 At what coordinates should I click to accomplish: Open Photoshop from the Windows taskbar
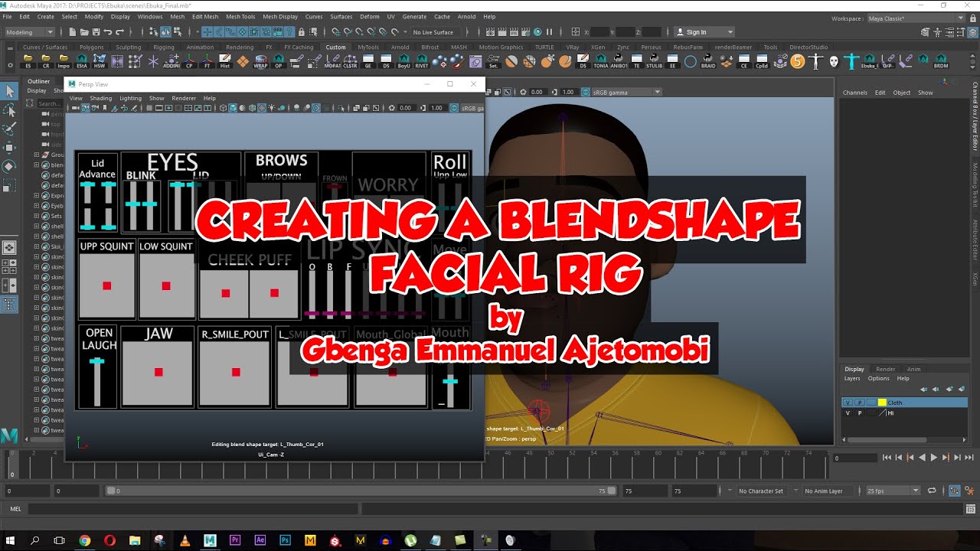point(285,540)
